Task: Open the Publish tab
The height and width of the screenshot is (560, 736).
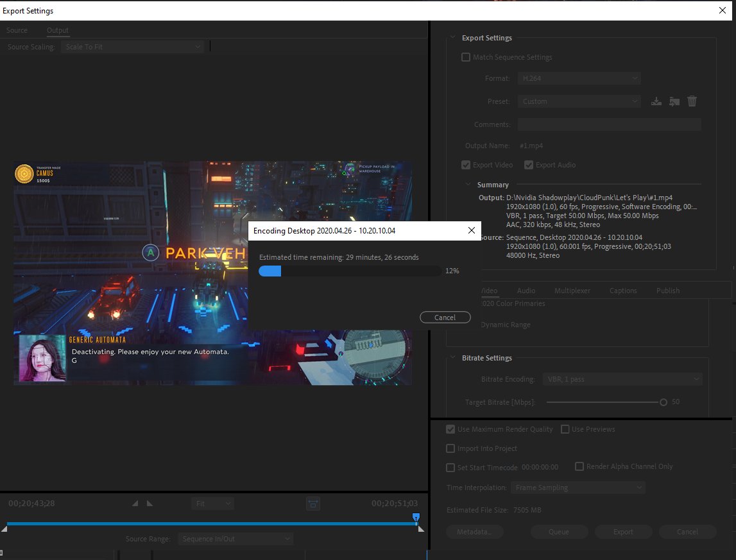Action: 668,291
